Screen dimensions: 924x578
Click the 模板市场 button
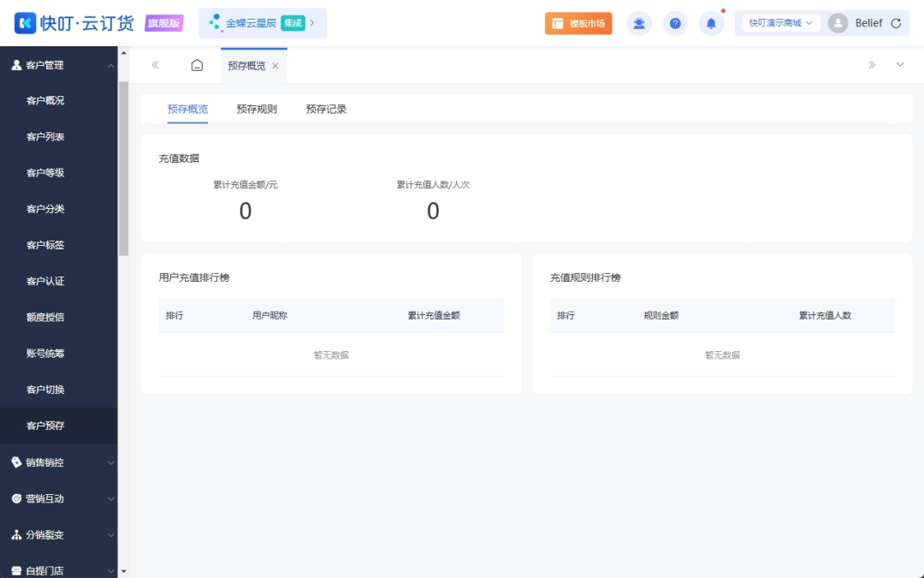tap(578, 23)
